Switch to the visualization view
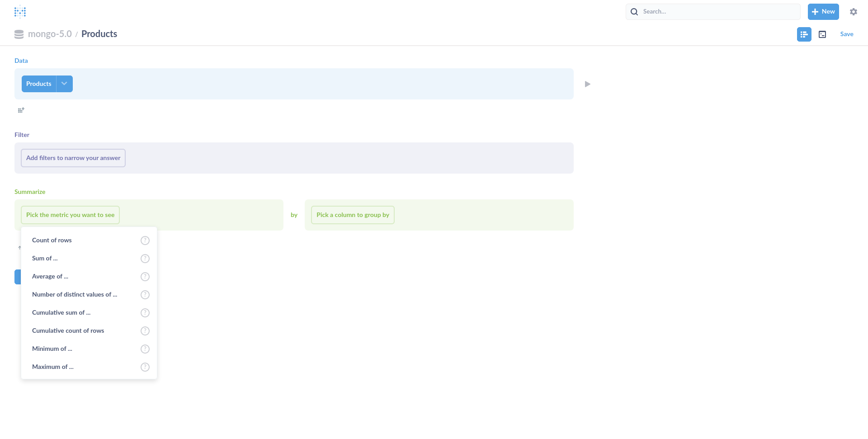 (822, 34)
